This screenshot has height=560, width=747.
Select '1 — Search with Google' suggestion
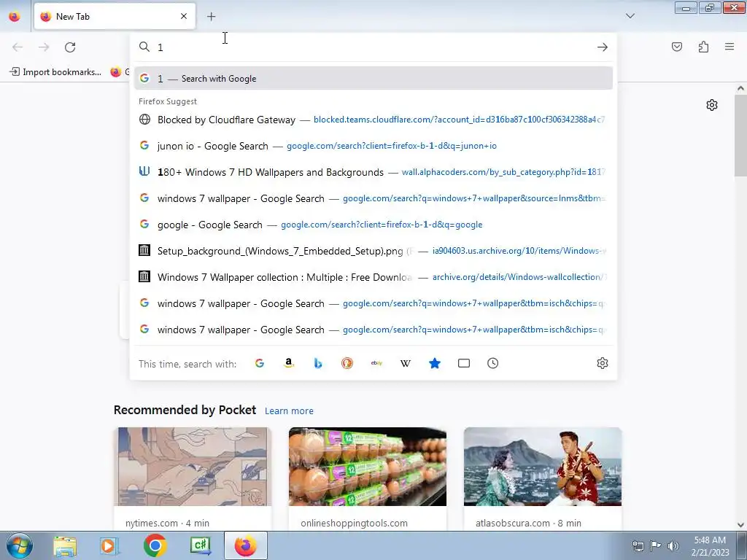pyautogui.click(x=373, y=79)
